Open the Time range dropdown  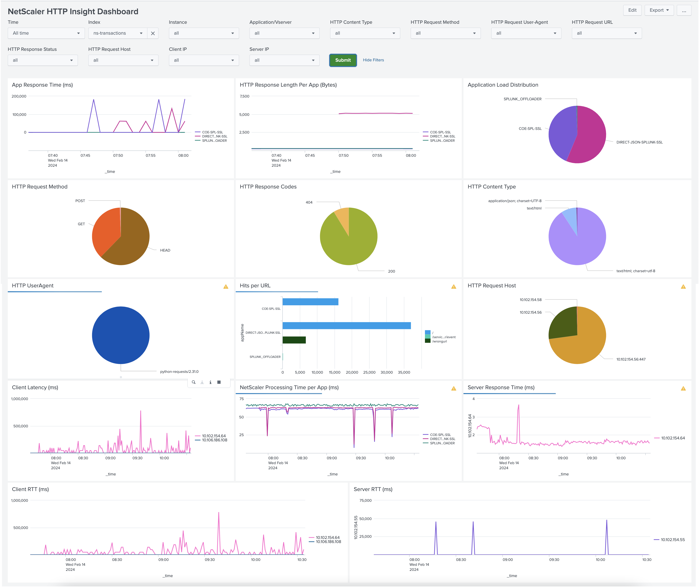(46, 33)
